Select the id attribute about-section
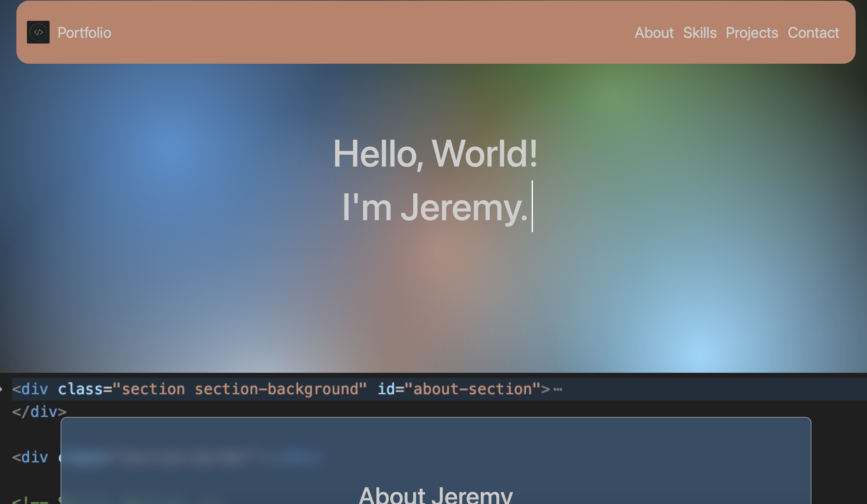 474,389
